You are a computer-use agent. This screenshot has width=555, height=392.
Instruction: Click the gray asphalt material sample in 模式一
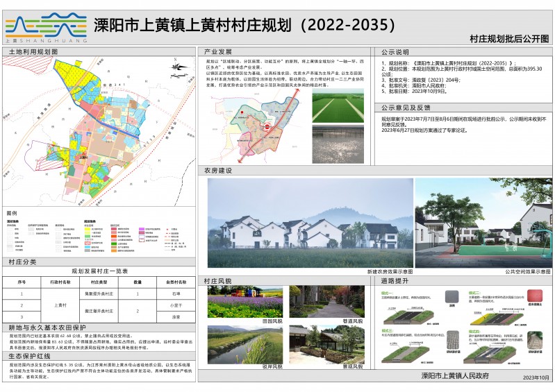[x=452, y=296]
